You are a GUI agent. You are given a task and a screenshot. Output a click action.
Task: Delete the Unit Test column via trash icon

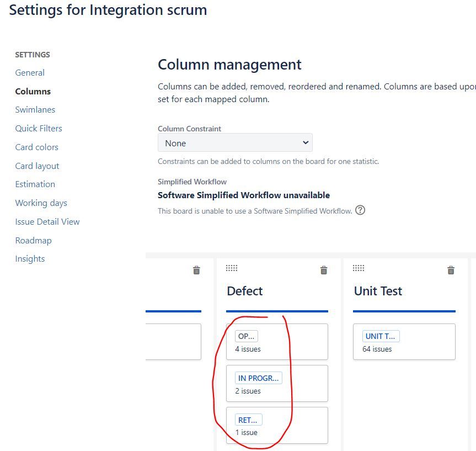pos(451,270)
